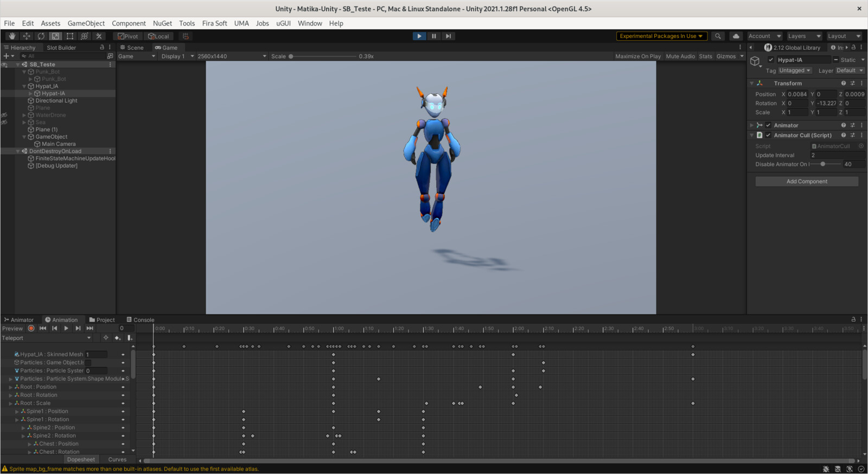
Task: Toggle Mute Audio in Game view
Action: click(680, 56)
